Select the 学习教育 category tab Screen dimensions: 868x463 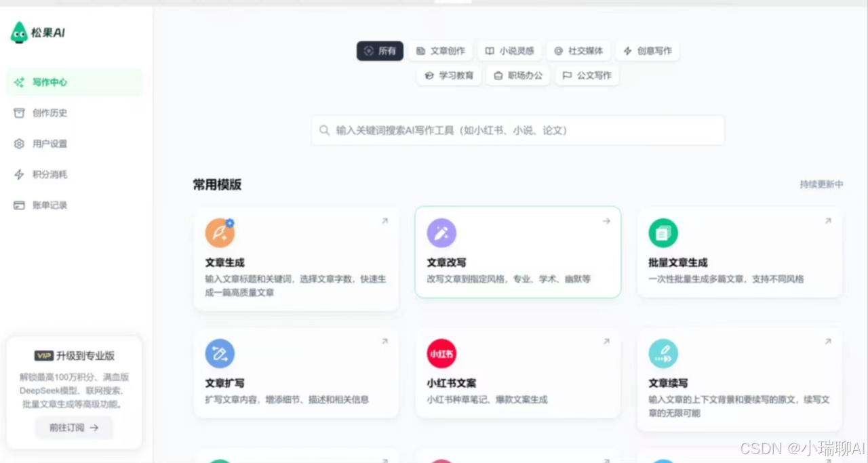tap(449, 75)
